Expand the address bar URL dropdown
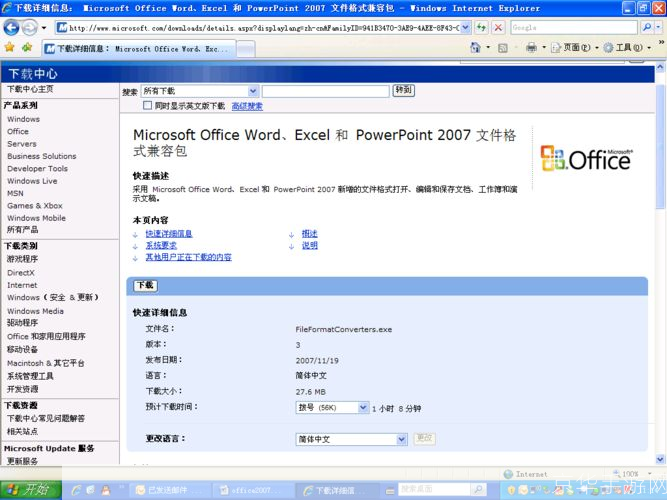The height and width of the screenshot is (500, 667). click(465, 28)
